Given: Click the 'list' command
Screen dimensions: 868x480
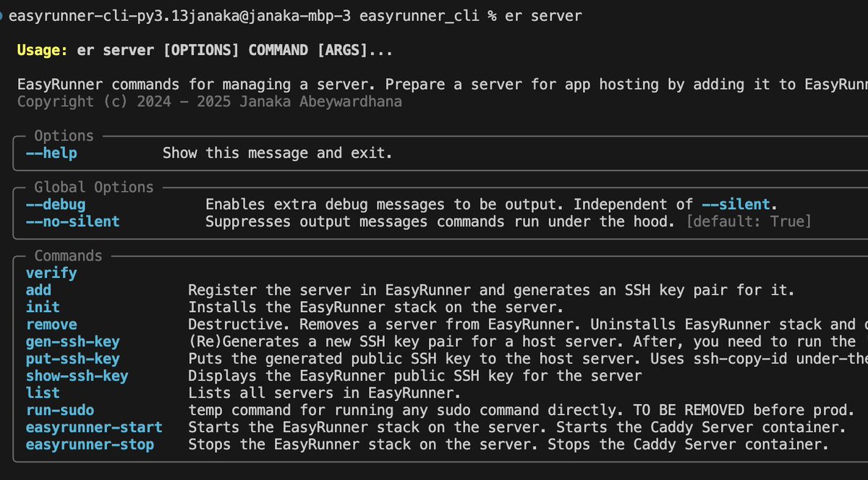Looking at the screenshot, I should (43, 393).
